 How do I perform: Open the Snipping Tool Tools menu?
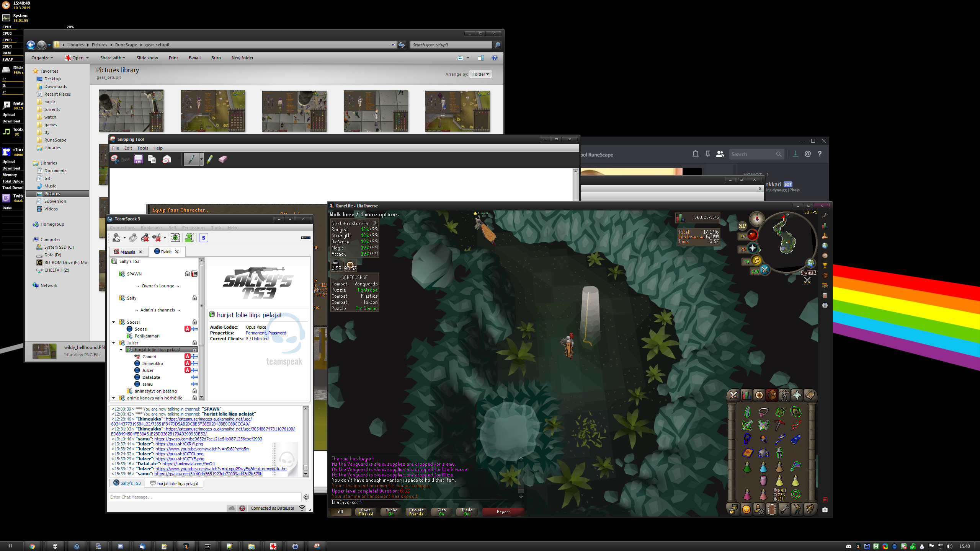(142, 148)
